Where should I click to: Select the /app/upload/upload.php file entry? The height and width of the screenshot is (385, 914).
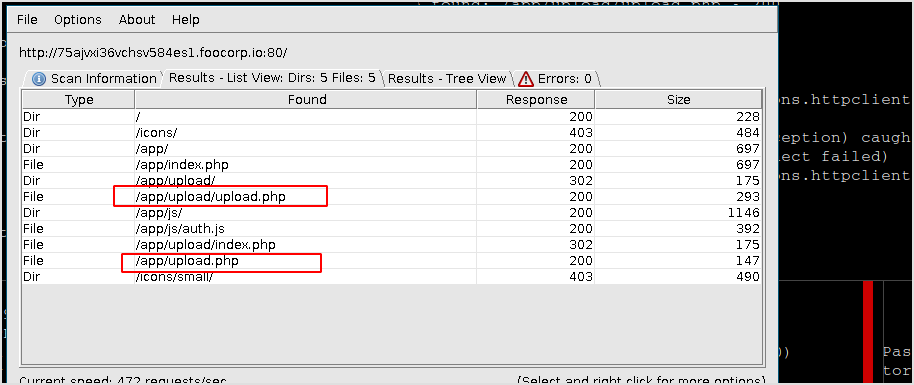point(392,197)
